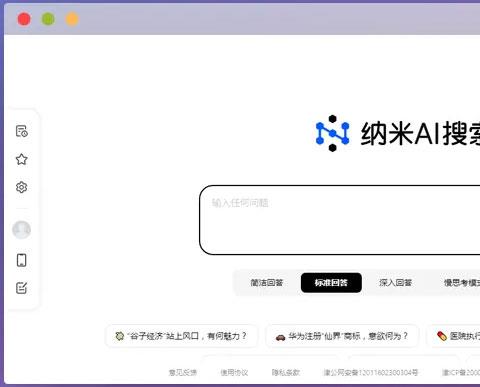This screenshot has width=480, height=387.
Task: Open the 津公网安备12011602300304号 link
Action: 371,373
